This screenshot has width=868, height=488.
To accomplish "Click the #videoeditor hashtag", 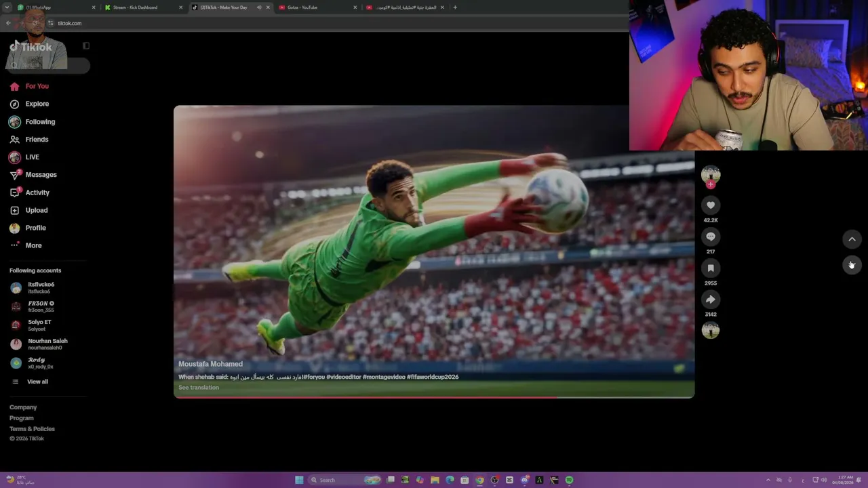I will click(x=343, y=377).
